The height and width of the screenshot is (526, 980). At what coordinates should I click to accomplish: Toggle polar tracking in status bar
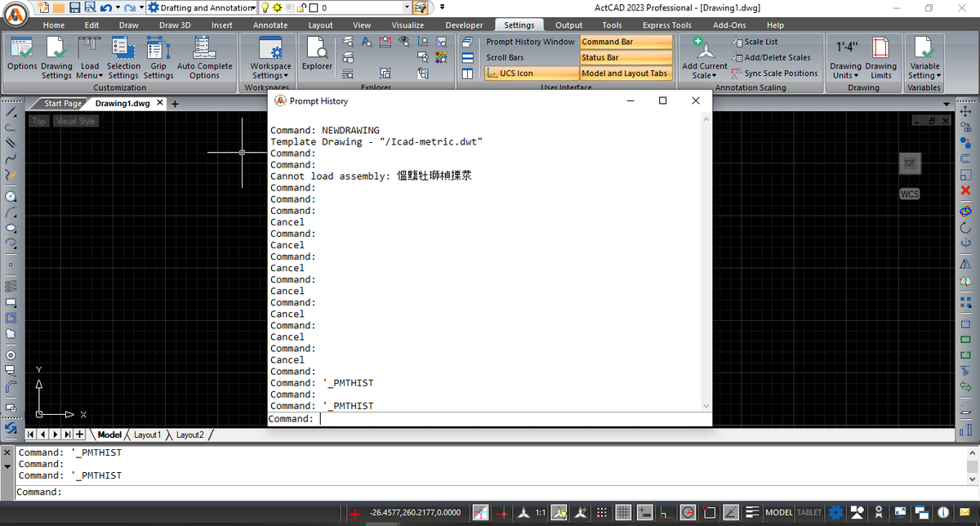(688, 512)
